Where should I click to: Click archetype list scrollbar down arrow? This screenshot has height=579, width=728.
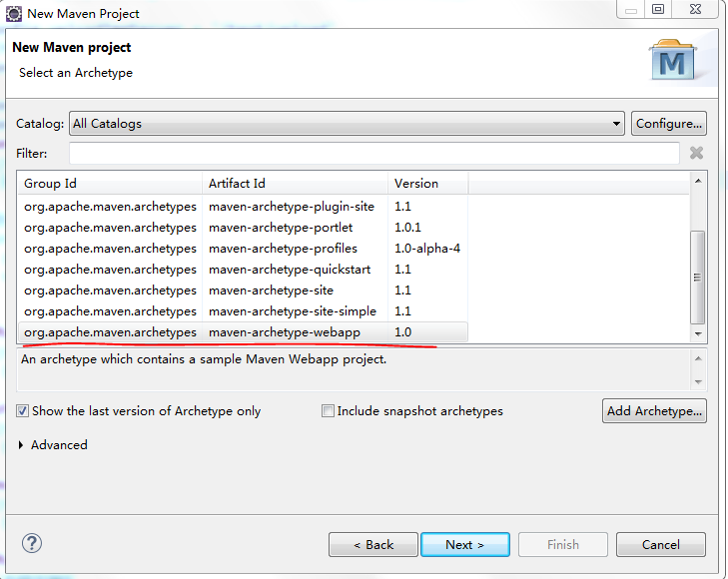point(697,334)
